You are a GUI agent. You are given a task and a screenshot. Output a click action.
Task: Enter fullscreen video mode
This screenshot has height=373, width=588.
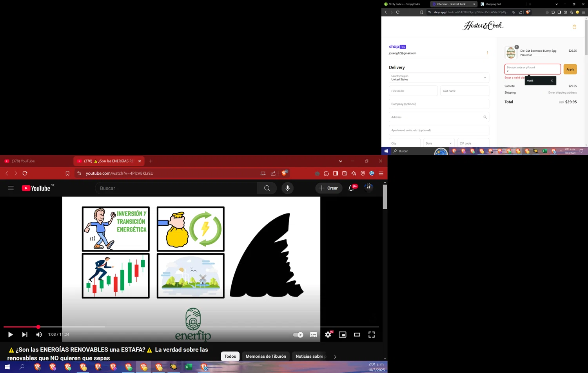[x=372, y=335]
